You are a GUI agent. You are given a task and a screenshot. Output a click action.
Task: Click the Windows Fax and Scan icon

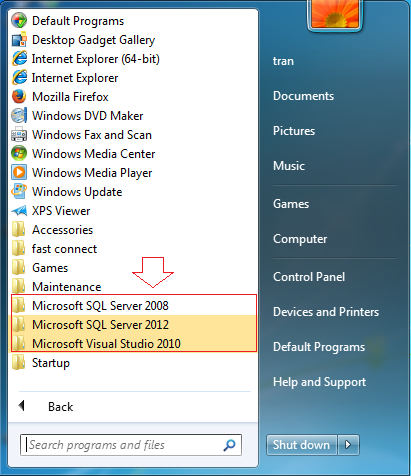point(19,135)
